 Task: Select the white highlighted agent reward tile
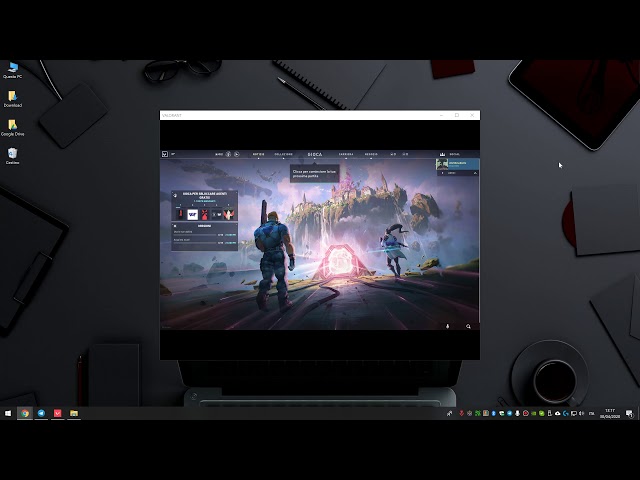click(x=192, y=214)
